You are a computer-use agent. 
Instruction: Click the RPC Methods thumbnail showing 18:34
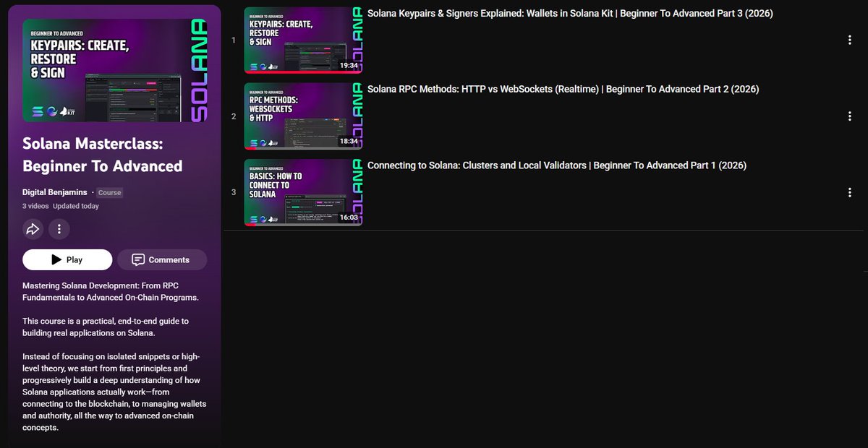pyautogui.click(x=303, y=116)
